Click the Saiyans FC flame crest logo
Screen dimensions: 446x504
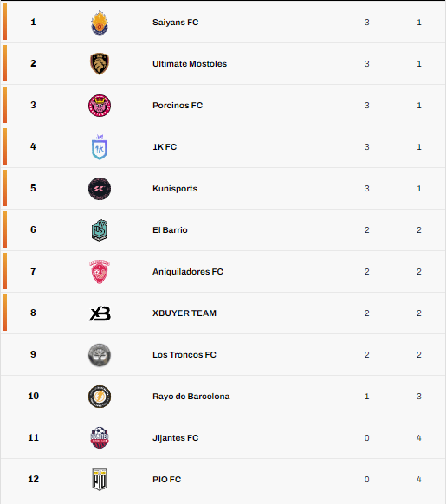point(100,23)
